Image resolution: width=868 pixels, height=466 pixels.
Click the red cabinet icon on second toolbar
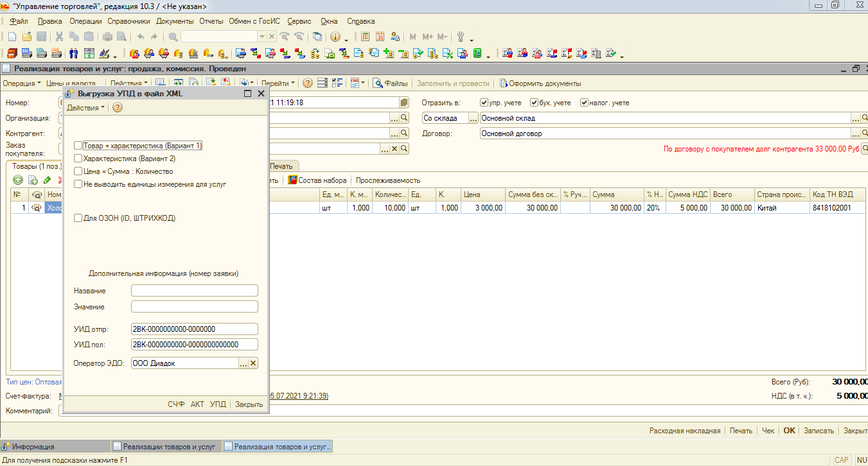(x=12, y=53)
